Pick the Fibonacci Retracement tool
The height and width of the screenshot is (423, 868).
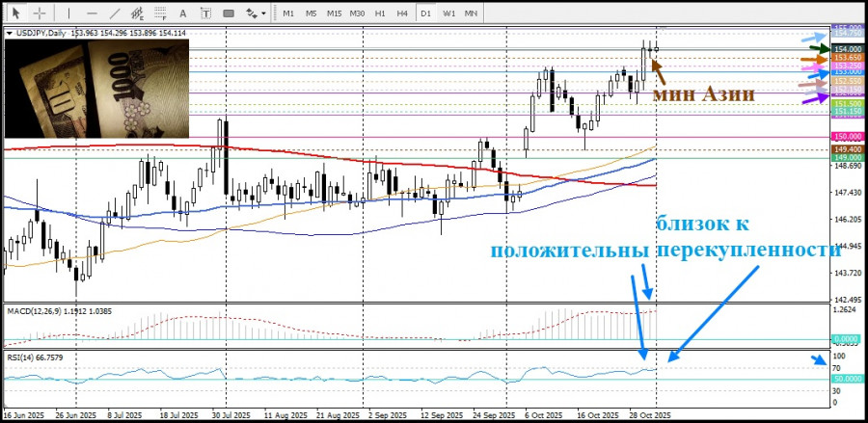click(x=160, y=13)
